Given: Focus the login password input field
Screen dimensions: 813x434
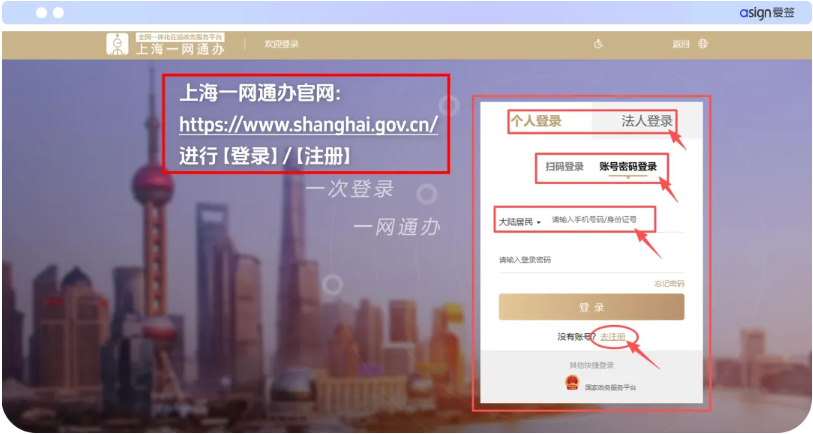Looking at the screenshot, I should click(x=590, y=261).
